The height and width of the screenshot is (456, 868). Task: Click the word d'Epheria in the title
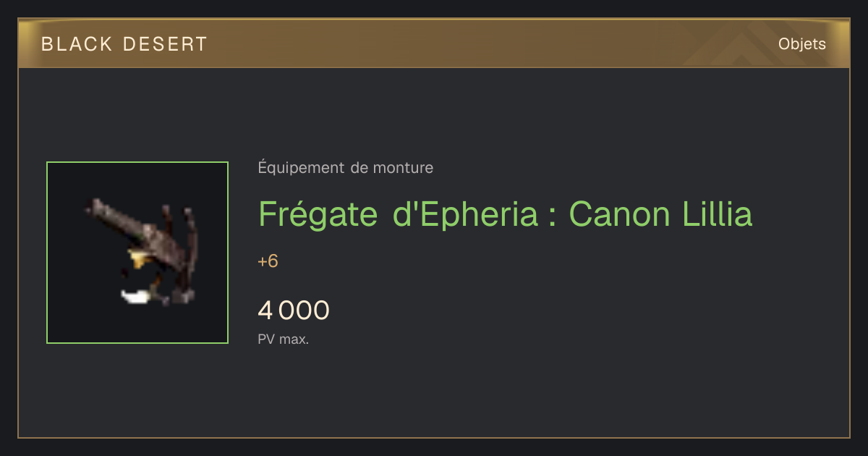[x=465, y=214]
